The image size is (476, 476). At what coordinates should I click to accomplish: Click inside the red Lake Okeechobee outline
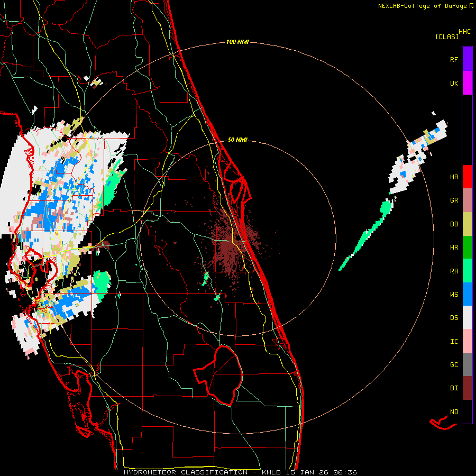pyautogui.click(x=223, y=375)
